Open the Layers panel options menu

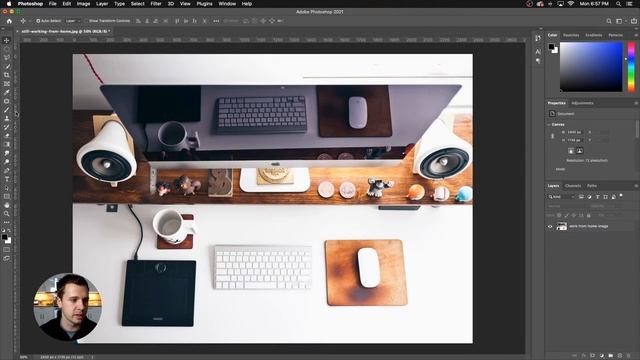[x=636, y=186]
